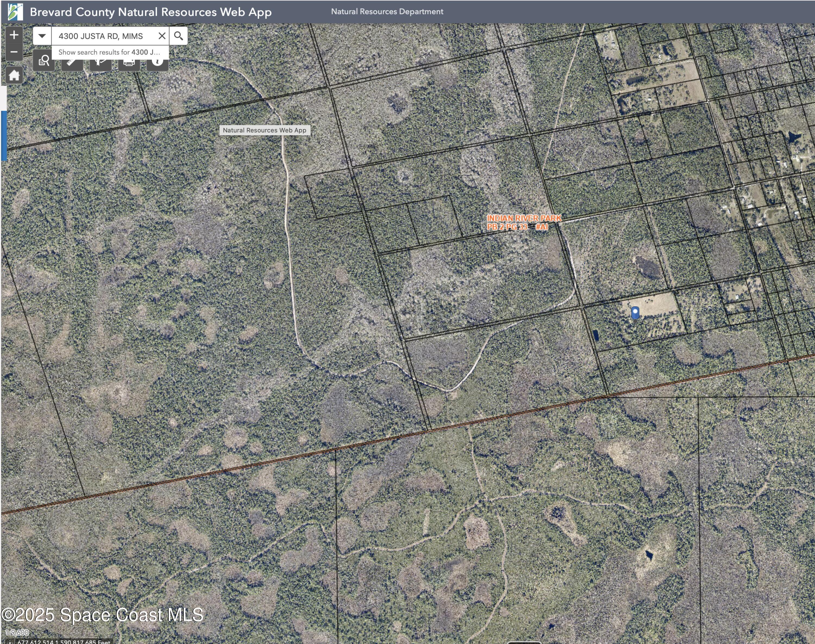815x644 pixels.
Task: Open the search source dropdown arrow
Action: click(x=42, y=36)
